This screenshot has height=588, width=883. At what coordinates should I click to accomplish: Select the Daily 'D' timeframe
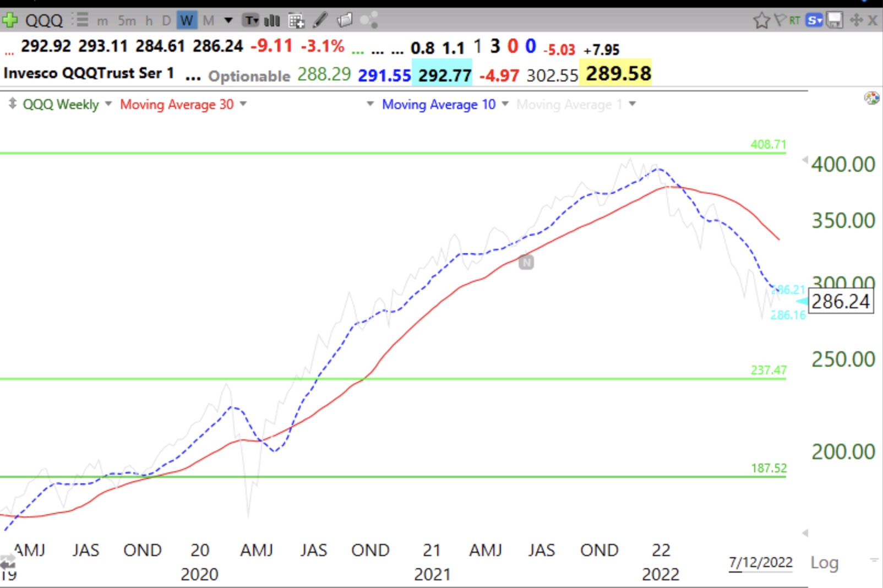[166, 21]
